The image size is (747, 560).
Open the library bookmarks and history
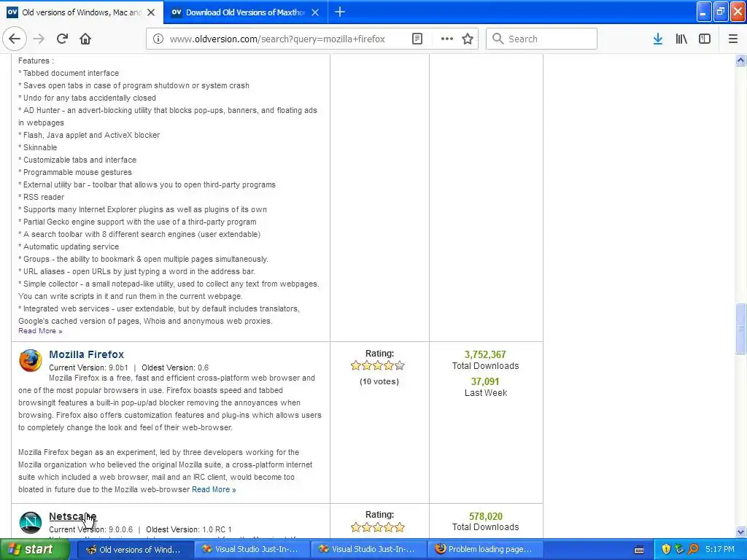tap(681, 39)
